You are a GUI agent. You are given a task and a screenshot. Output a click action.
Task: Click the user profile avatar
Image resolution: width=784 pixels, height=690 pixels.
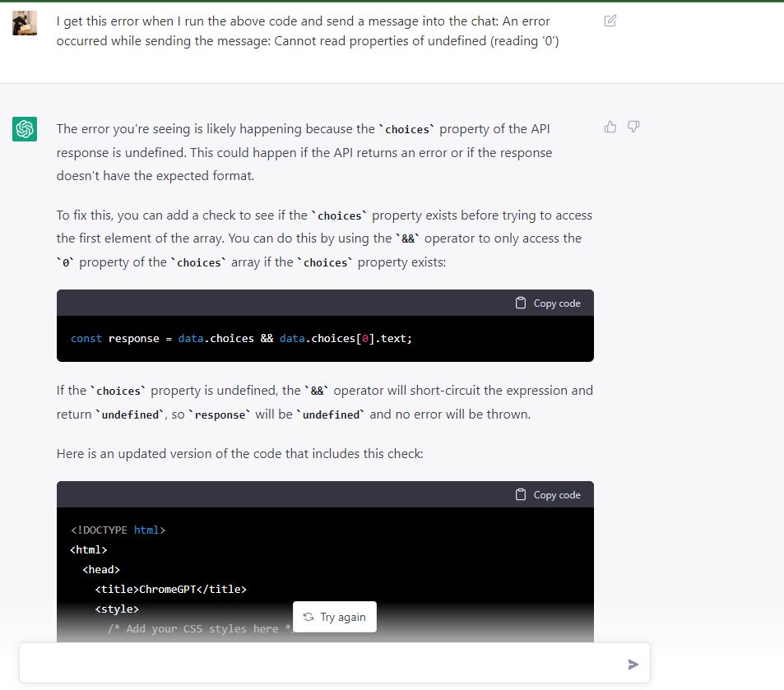25,23
